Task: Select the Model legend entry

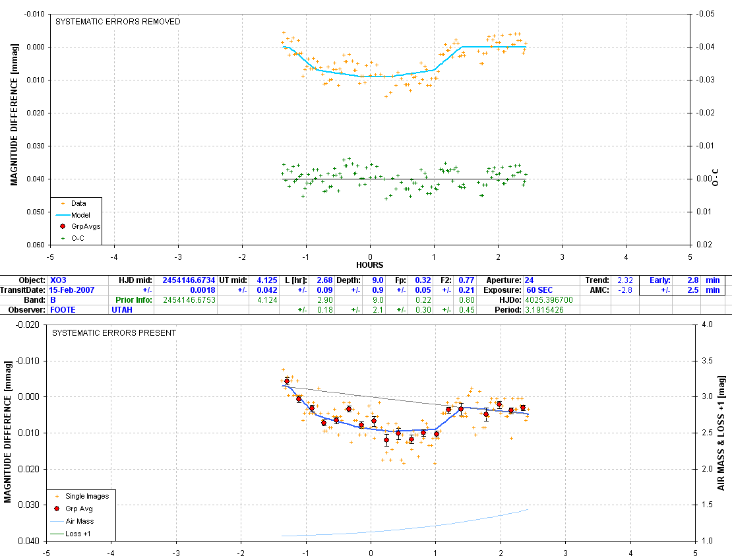Action: (80, 215)
